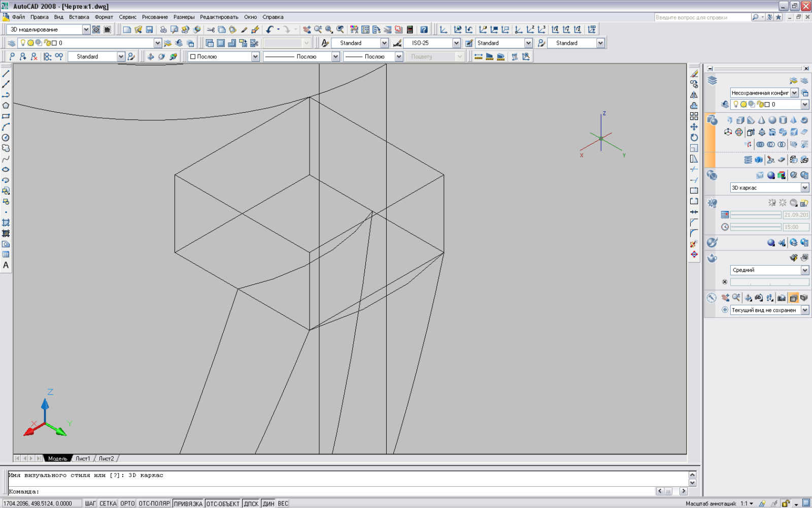
Task: Toggle ОРТО mode in status bar
Action: coord(127,503)
